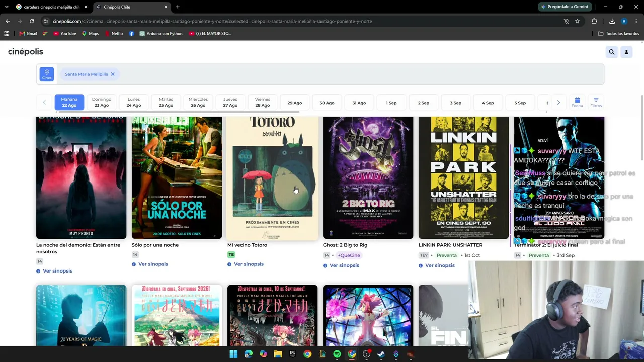Open Sólo por una noche poster
Image resolution: width=644 pixels, height=362 pixels.
pyautogui.click(x=177, y=177)
